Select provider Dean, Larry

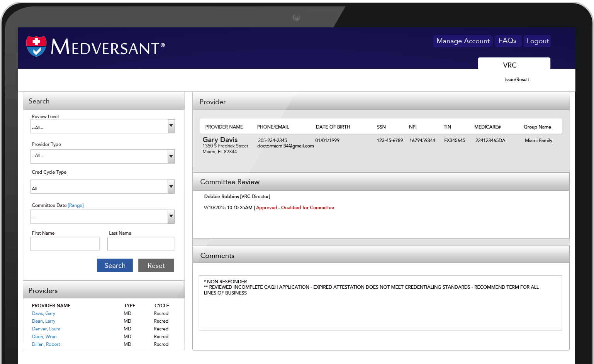(x=43, y=321)
